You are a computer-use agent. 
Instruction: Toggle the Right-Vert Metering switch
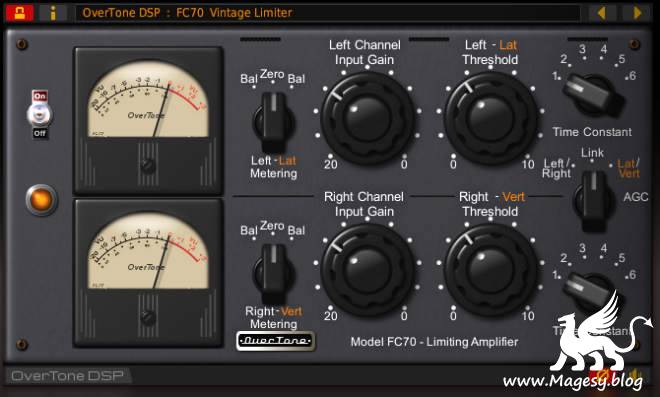click(x=274, y=274)
